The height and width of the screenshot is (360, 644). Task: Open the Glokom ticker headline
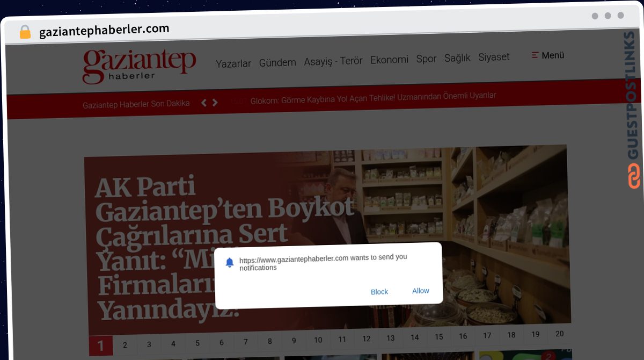(x=373, y=98)
